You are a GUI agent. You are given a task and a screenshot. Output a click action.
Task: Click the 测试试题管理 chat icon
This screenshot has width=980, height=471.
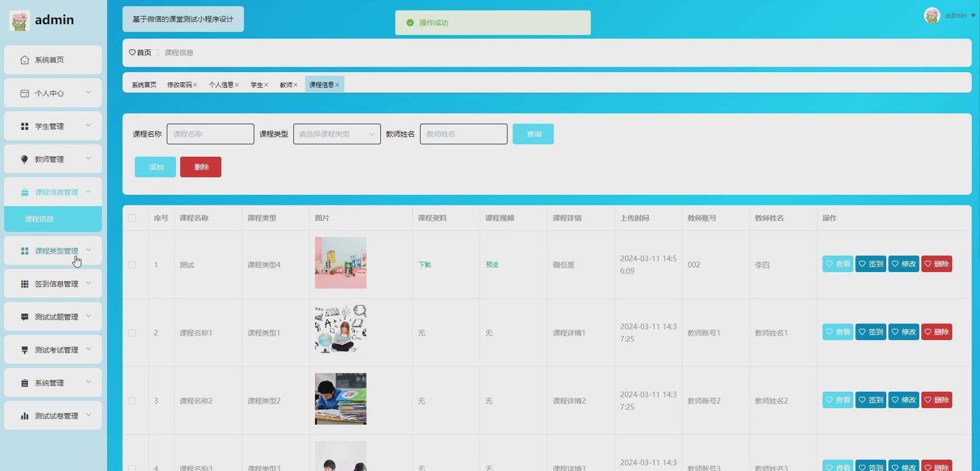point(25,317)
